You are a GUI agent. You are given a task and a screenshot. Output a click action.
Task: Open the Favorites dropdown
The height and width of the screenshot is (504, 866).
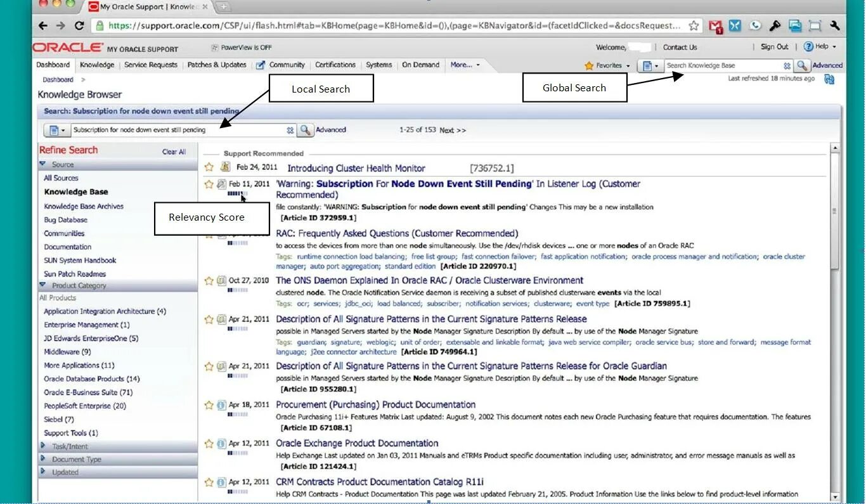coord(607,65)
